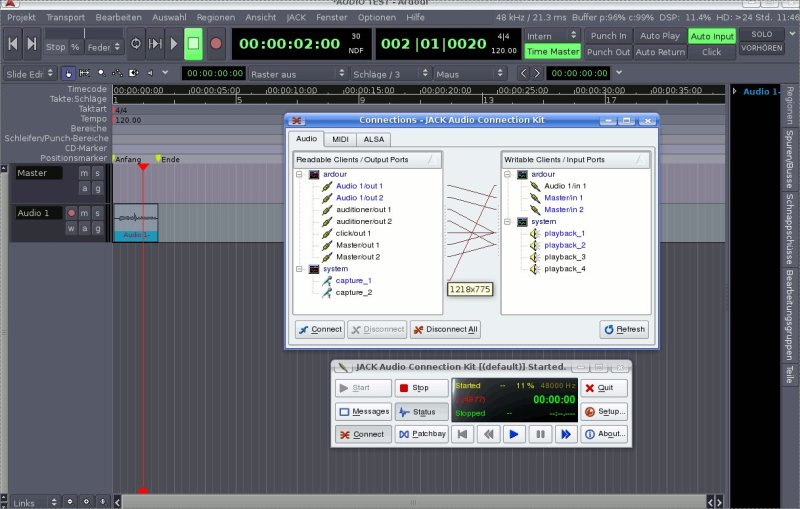Switch to MIDI tab in Connections

tap(340, 139)
